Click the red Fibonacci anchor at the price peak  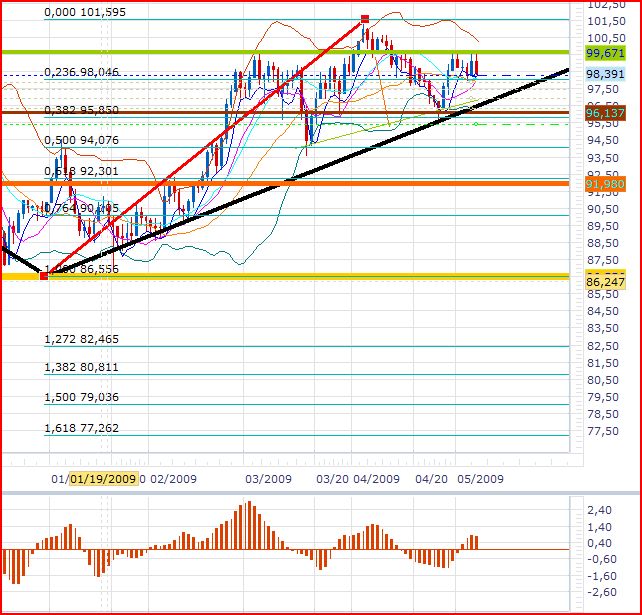coord(365,19)
